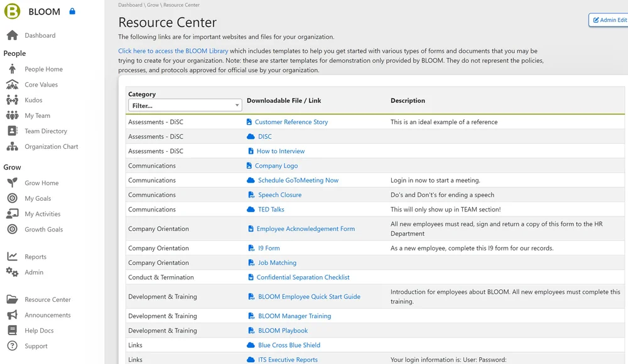Open Team Directory from sidebar
The width and height of the screenshot is (628, 364).
click(46, 131)
